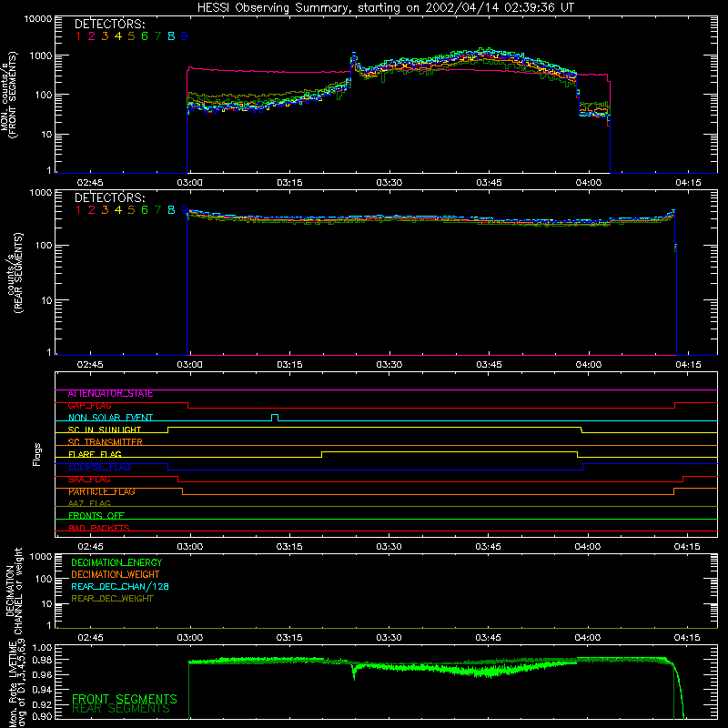
Task: Click 03:30 tick under front segments plot
Action: pos(389,183)
